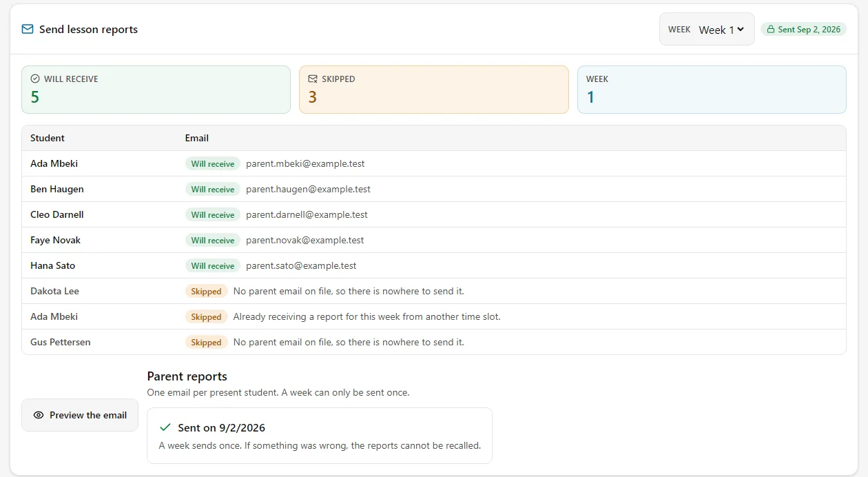Click the Parent reports heading
The height and width of the screenshot is (477, 868).
tap(187, 376)
